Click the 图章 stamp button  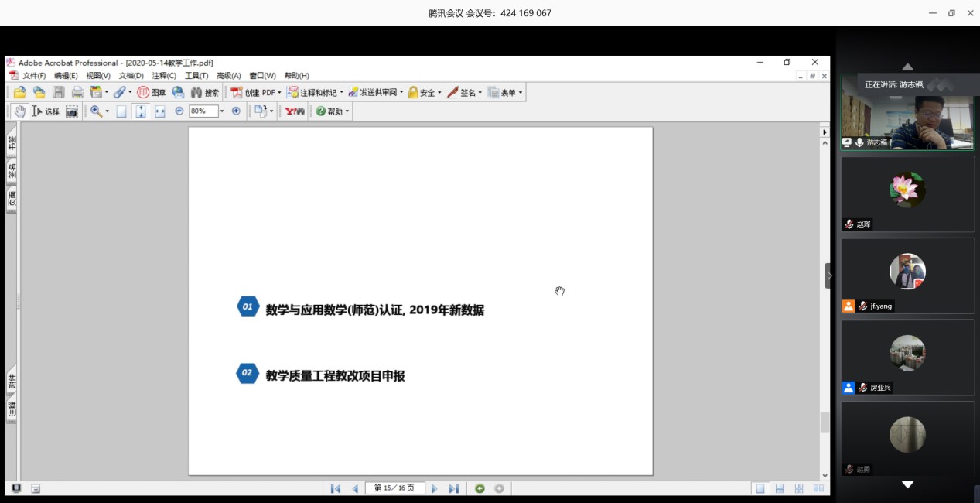tap(152, 92)
